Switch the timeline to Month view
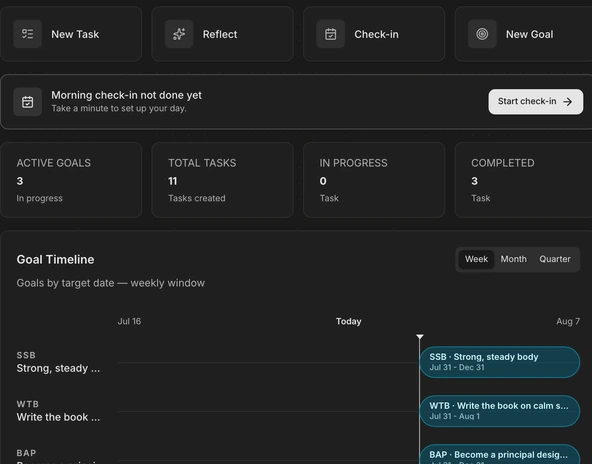 (513, 259)
